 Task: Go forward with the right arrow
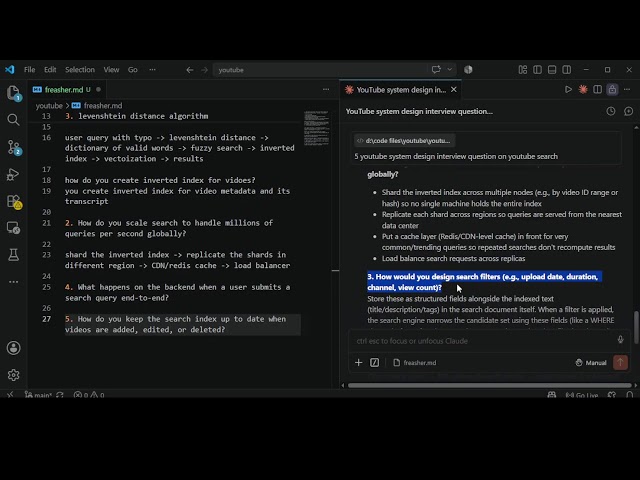pos(204,70)
